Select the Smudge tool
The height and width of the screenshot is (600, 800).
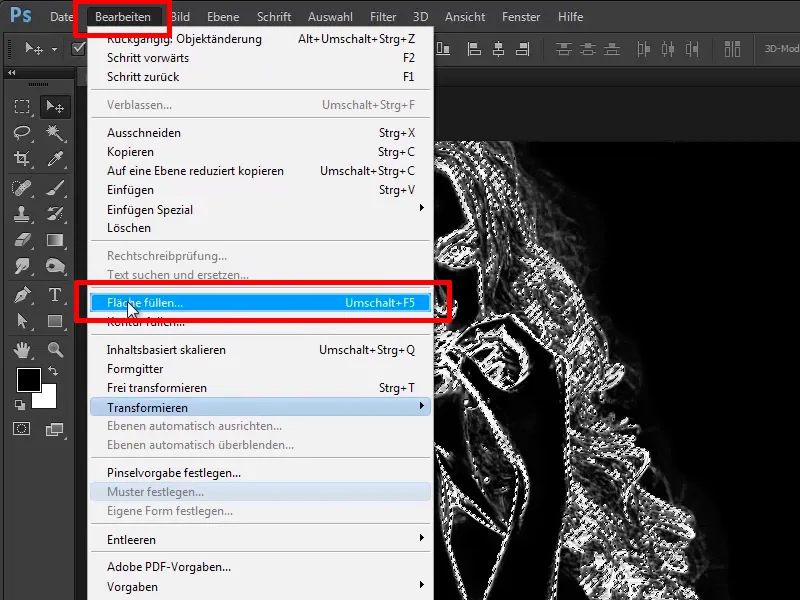22,266
